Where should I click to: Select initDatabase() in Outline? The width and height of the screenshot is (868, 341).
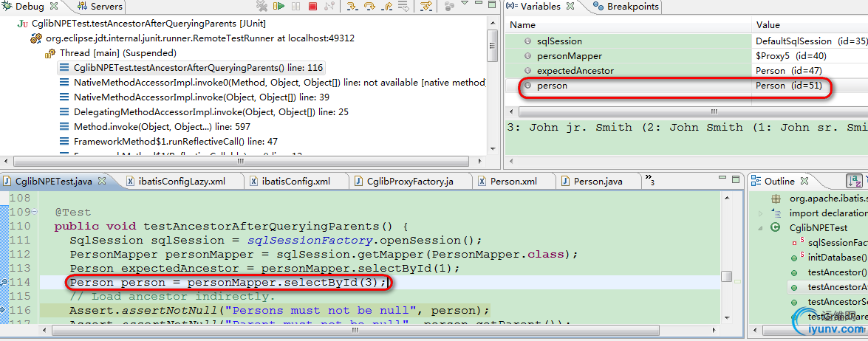(836, 258)
